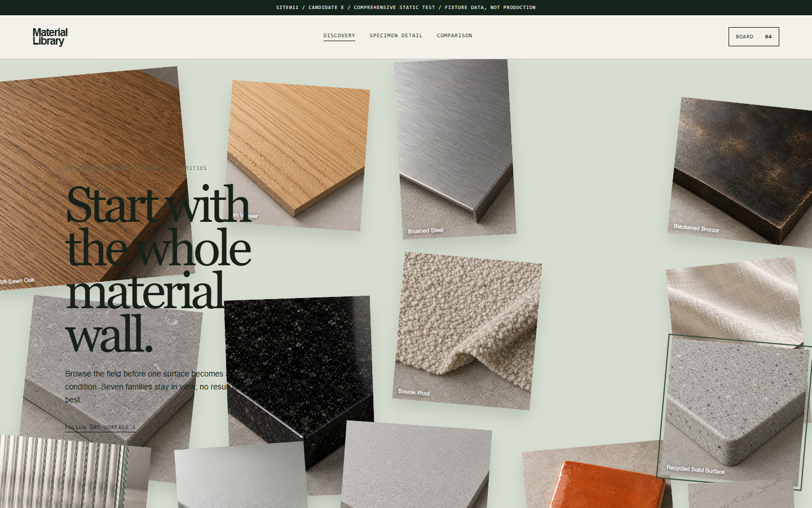Go to Specimen Detail page
Image resolution: width=812 pixels, height=508 pixels.
(396, 36)
